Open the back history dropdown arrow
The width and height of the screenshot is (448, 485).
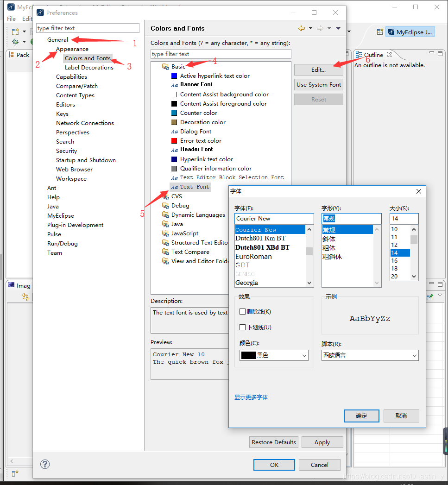point(310,28)
